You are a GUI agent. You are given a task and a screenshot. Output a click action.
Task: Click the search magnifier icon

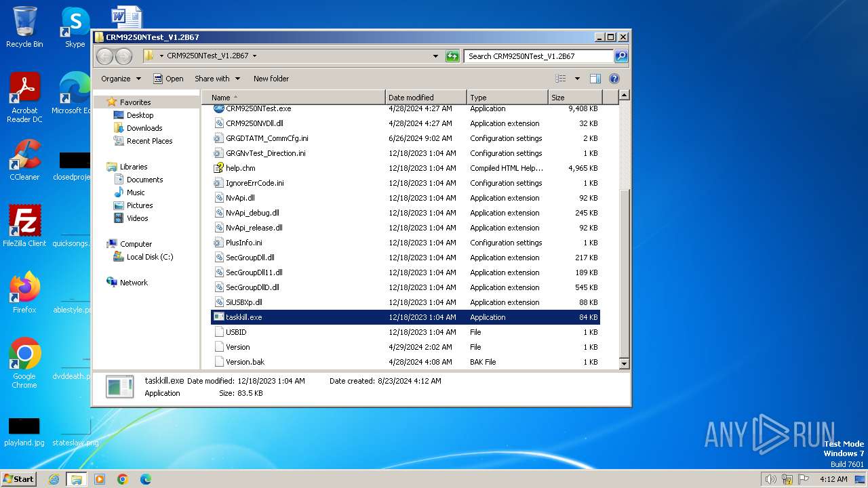pos(621,56)
